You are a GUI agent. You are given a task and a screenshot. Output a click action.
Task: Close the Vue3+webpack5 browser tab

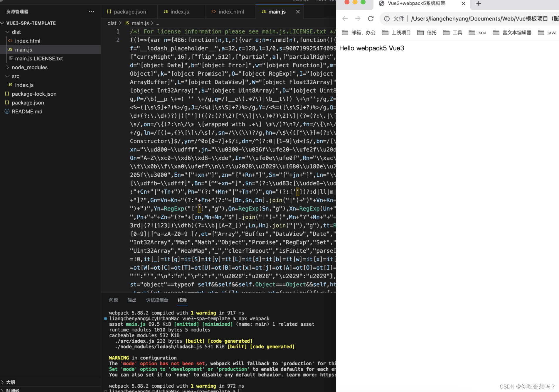click(463, 4)
